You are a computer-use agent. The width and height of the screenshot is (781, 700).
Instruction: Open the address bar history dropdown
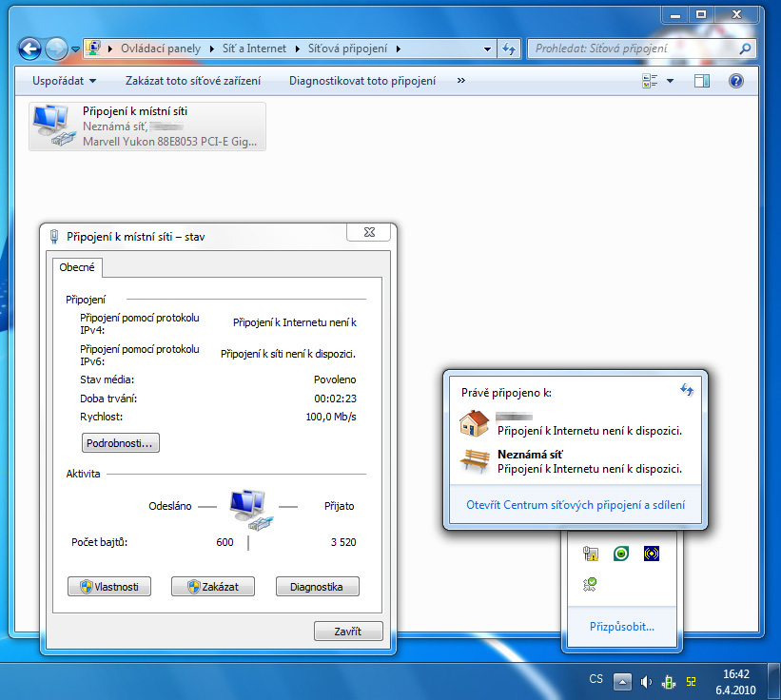(487, 49)
